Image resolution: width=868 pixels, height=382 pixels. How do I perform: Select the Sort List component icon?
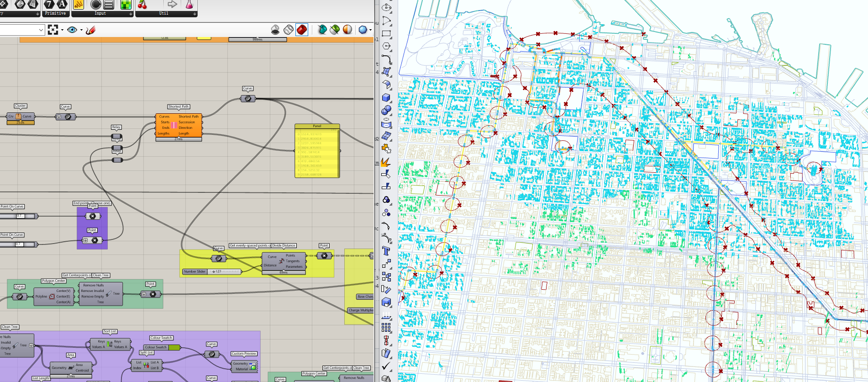[110, 344]
